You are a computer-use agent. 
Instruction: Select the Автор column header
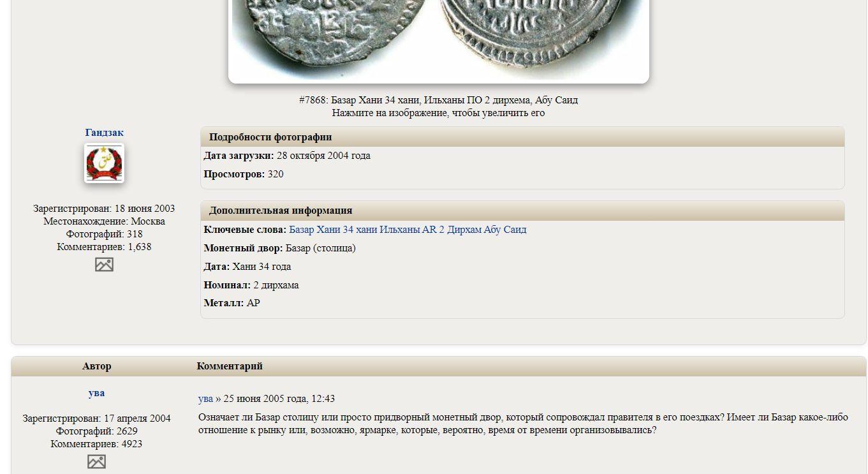pyautogui.click(x=97, y=366)
